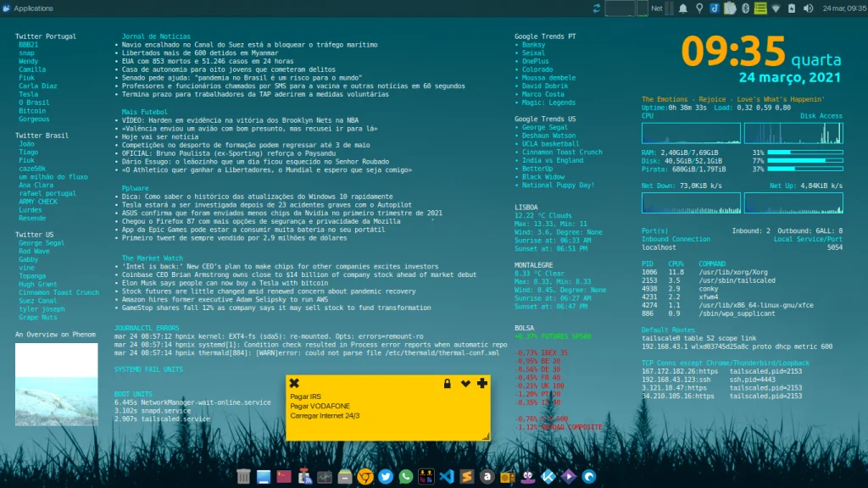Screen dimensions: 868x488
Task: Close the yellow sticky note with X
Action: point(294,383)
